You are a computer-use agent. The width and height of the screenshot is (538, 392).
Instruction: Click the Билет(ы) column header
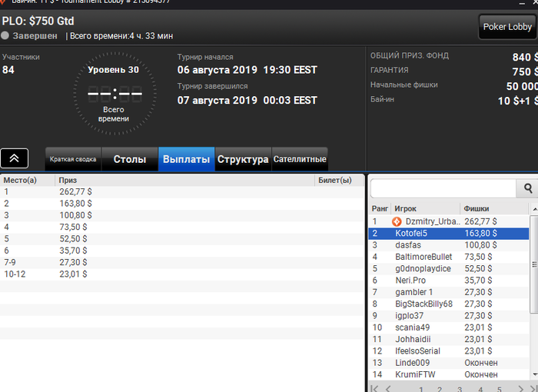pyautogui.click(x=340, y=180)
